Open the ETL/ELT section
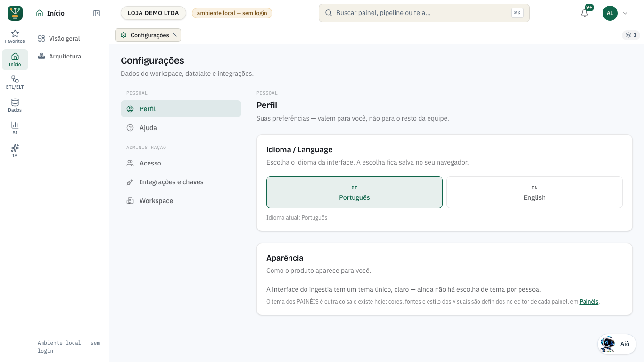 15,82
